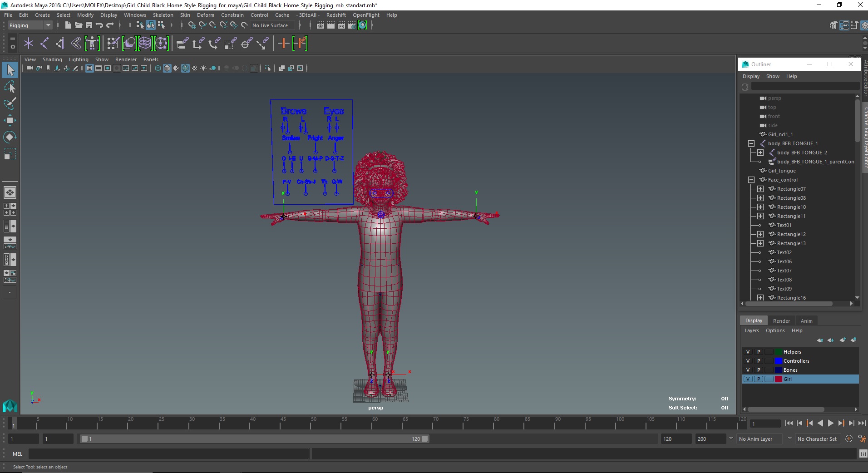This screenshot has width=868, height=473.
Task: Open the Skeleton menu
Action: pos(163,15)
